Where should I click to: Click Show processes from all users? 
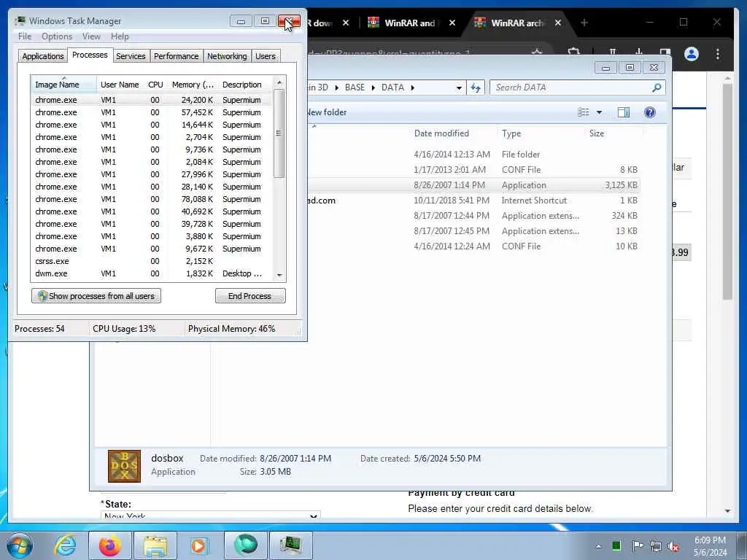(x=96, y=296)
